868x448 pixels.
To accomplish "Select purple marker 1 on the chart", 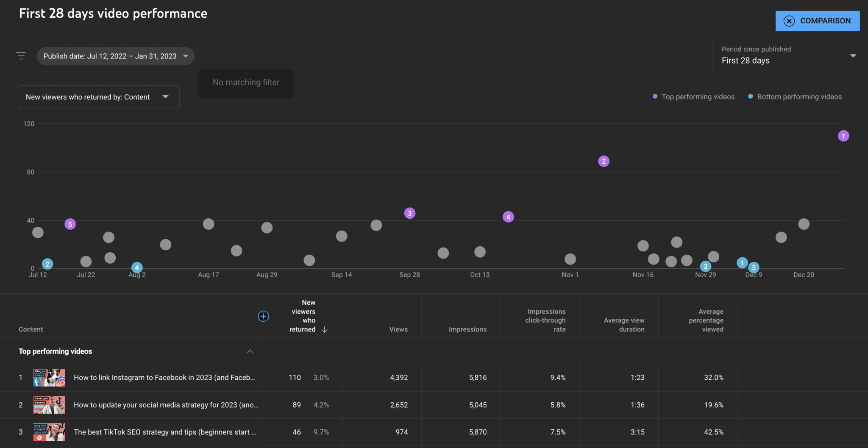I will click(x=844, y=136).
